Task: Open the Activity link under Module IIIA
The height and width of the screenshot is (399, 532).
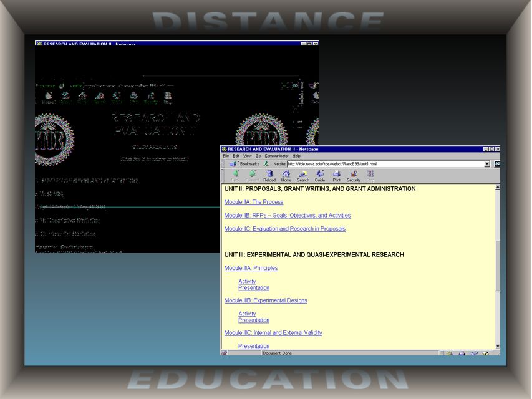Action: point(247,281)
